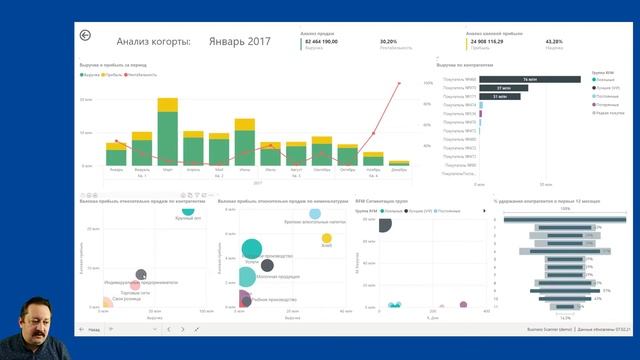640x360 pixels.
Task: Click the pink Торговые сети bubble
Action: (x=135, y=285)
